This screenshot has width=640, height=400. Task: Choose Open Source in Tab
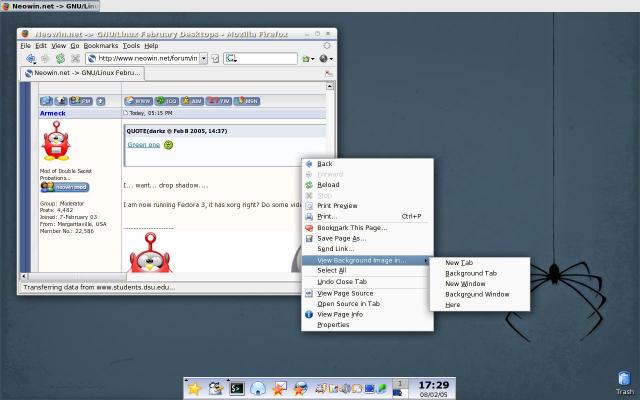[367, 304]
